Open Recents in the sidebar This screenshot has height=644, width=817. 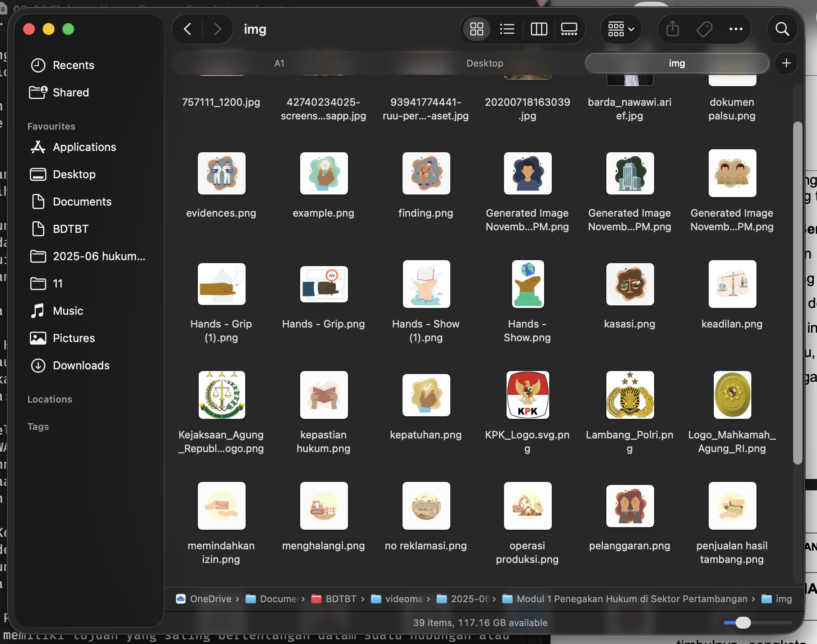click(x=73, y=65)
